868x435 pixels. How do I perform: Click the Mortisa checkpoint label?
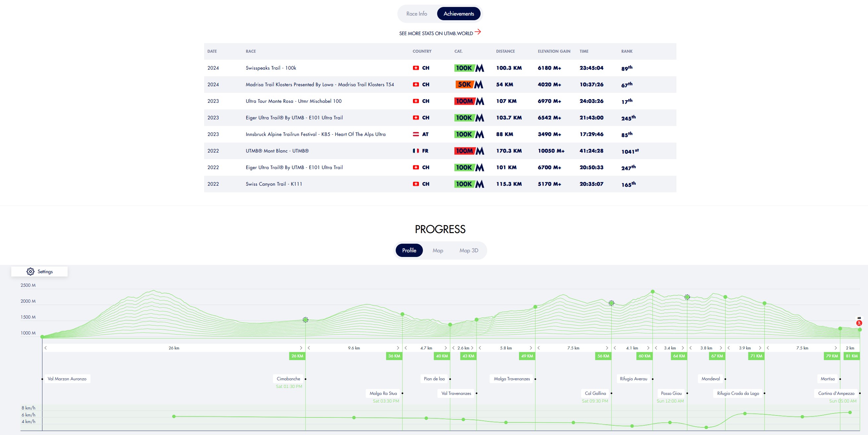tap(828, 379)
